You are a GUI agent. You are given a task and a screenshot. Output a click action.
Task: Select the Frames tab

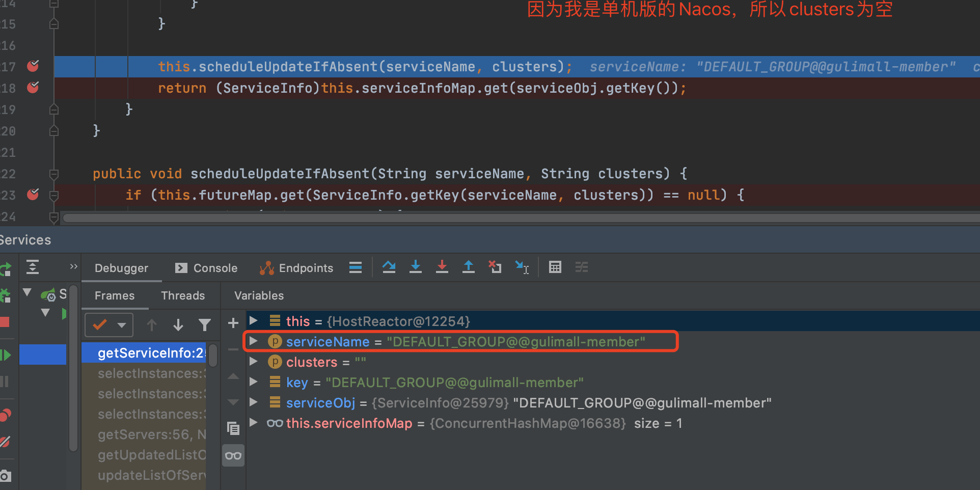point(115,295)
